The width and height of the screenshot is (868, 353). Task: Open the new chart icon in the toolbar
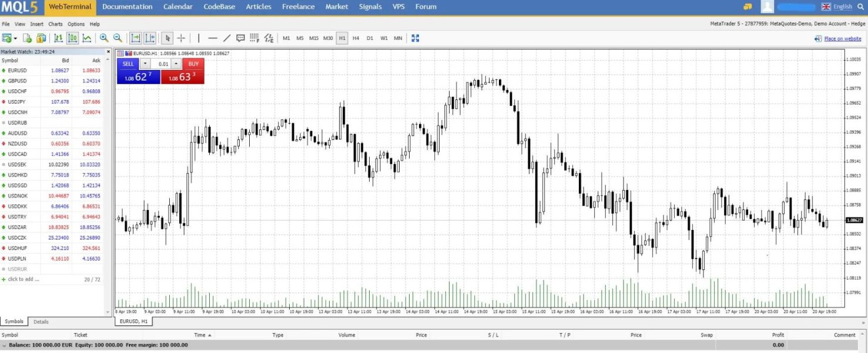(7, 38)
